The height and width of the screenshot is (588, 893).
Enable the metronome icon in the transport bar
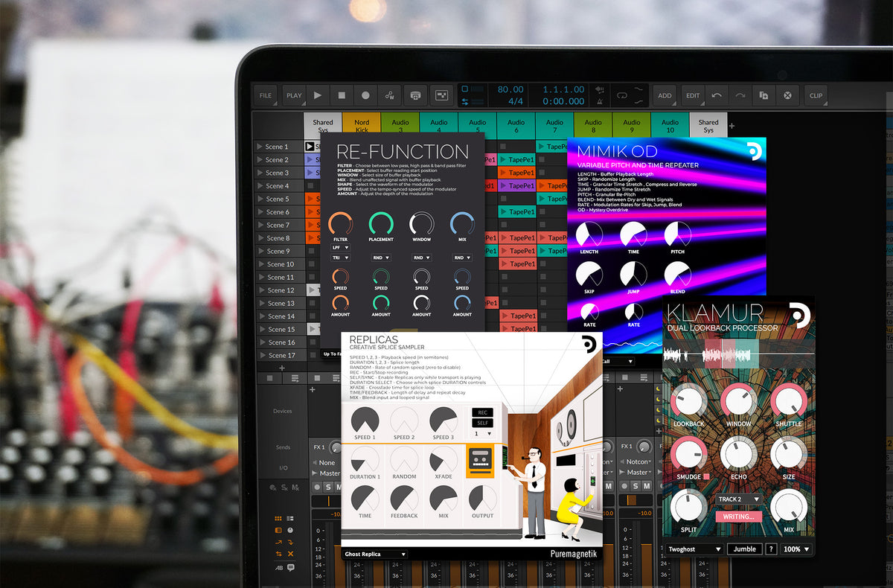[x=416, y=95]
